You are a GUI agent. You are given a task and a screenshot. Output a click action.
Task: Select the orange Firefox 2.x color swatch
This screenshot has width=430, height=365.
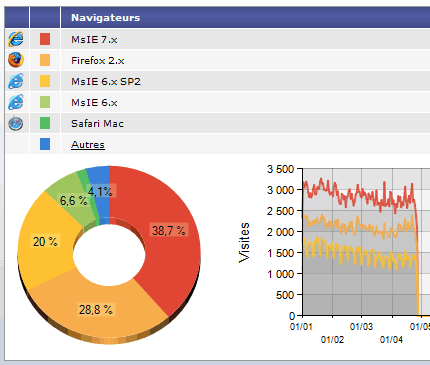[45, 60]
